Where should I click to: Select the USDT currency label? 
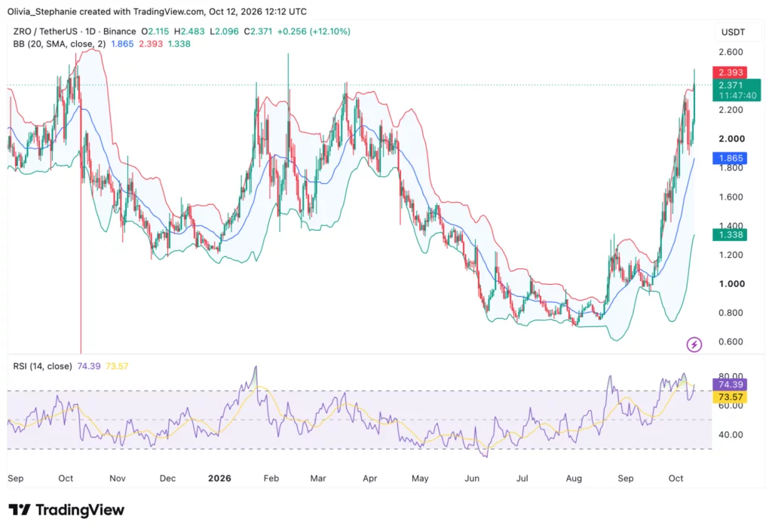click(733, 32)
